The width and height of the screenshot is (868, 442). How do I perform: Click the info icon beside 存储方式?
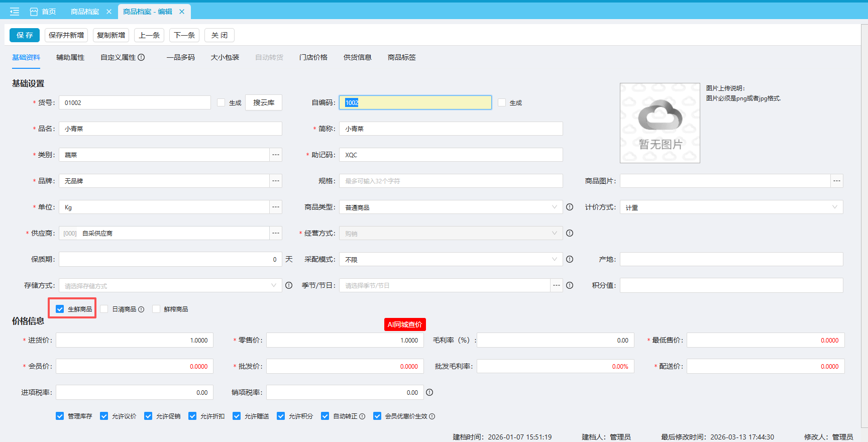[289, 285]
